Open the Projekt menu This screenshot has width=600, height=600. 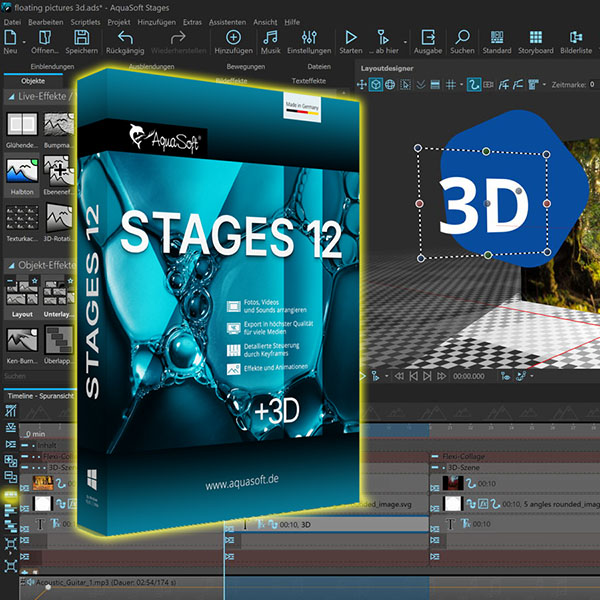[x=119, y=21]
